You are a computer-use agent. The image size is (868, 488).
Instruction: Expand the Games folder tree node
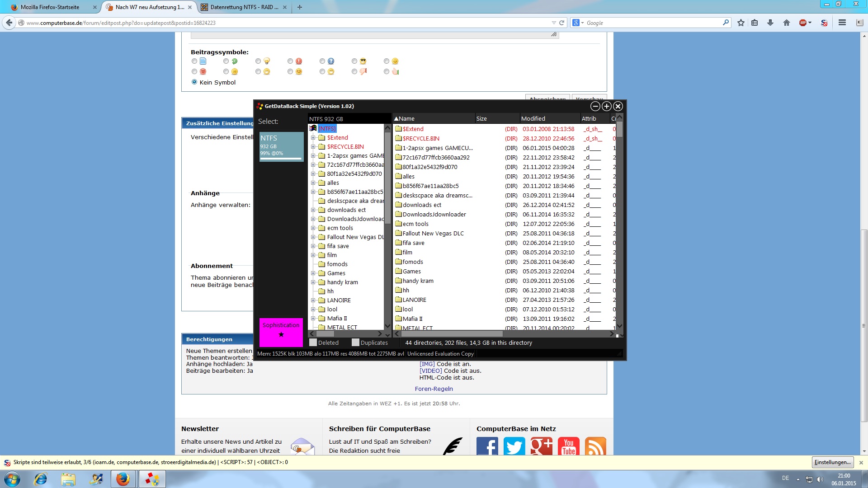pos(313,273)
